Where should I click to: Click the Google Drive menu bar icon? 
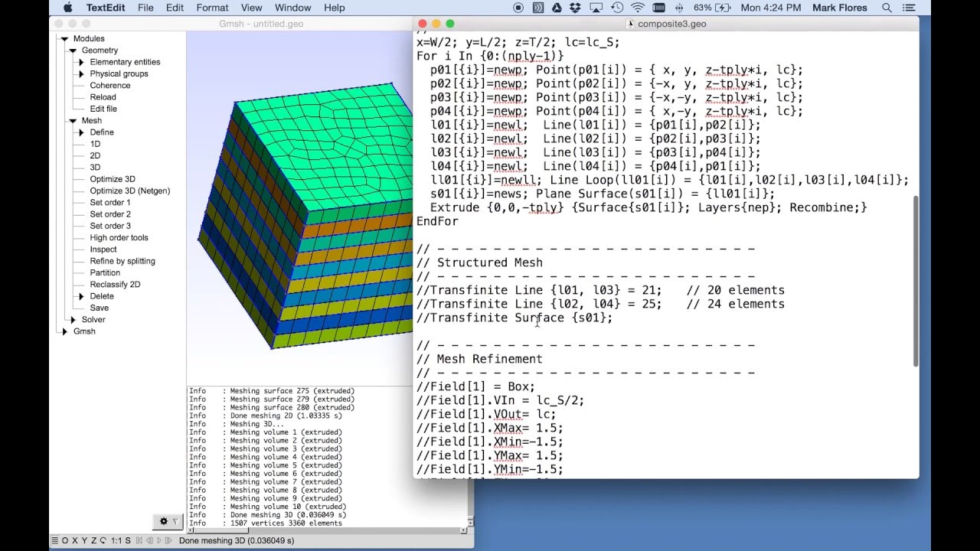coord(557,8)
